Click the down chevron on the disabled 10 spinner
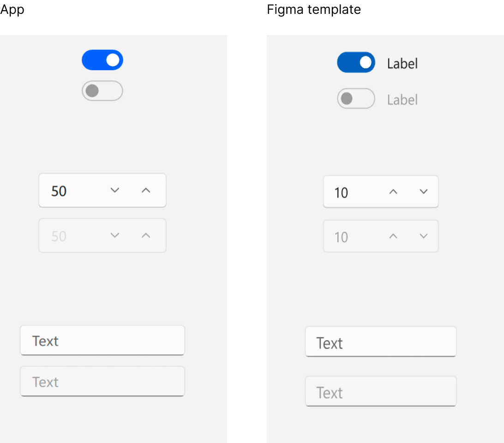Image resolution: width=504 pixels, height=443 pixels. point(424,236)
